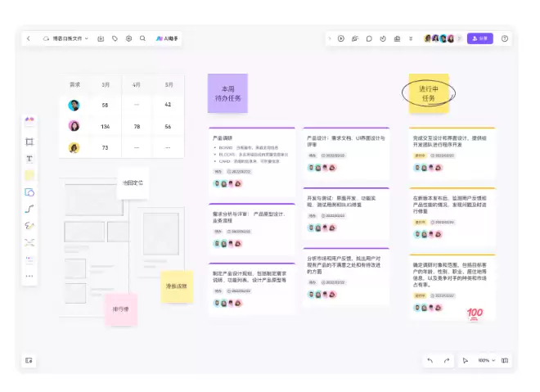This screenshot has height=392, width=540.
Task: Select the cursor pointer mode
Action: click(466, 360)
